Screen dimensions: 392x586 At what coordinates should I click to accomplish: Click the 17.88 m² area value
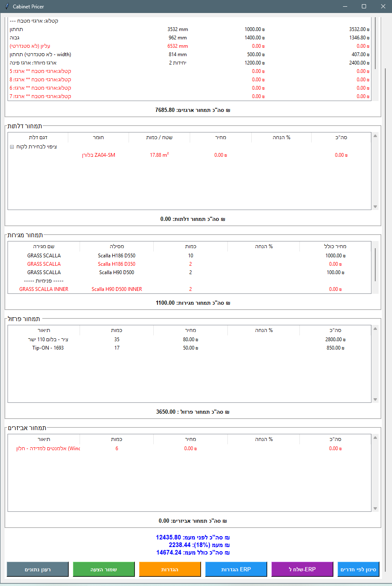click(159, 155)
